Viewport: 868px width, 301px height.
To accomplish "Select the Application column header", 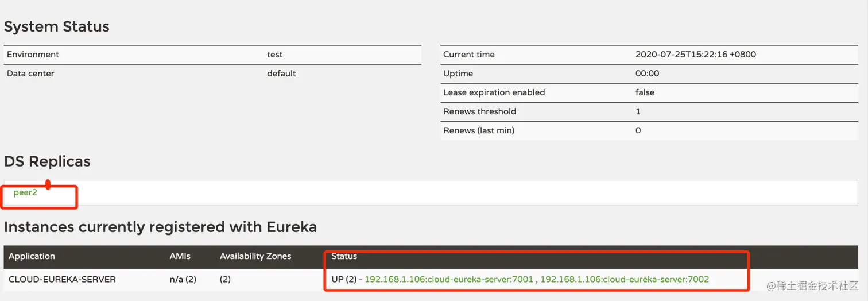I will click(32, 256).
